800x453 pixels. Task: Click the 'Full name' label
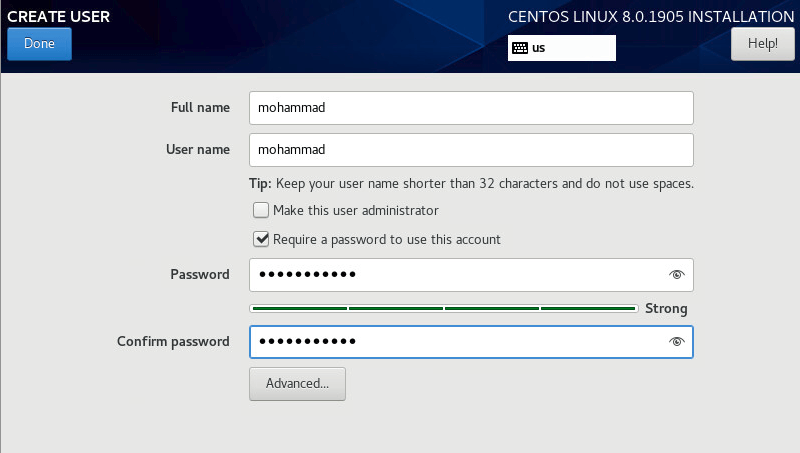(200, 107)
